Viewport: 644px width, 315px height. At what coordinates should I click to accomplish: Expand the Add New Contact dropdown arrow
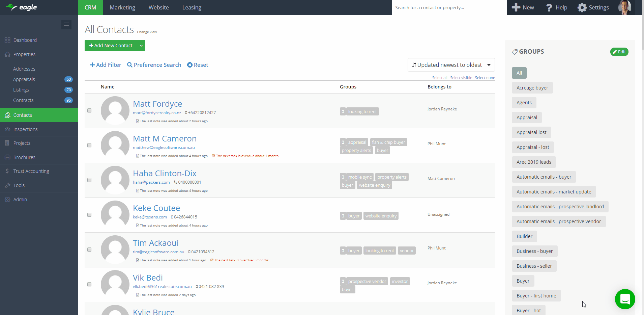pos(141,46)
